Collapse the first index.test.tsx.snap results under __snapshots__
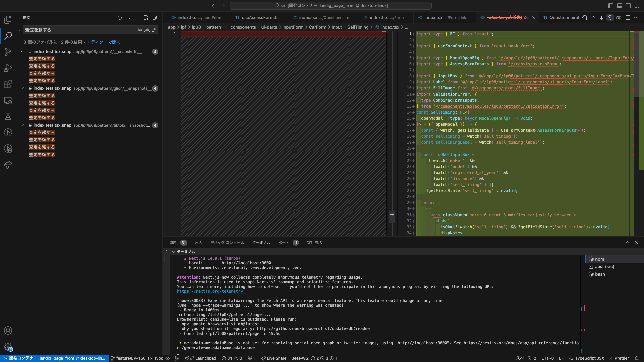 [x=22, y=52]
